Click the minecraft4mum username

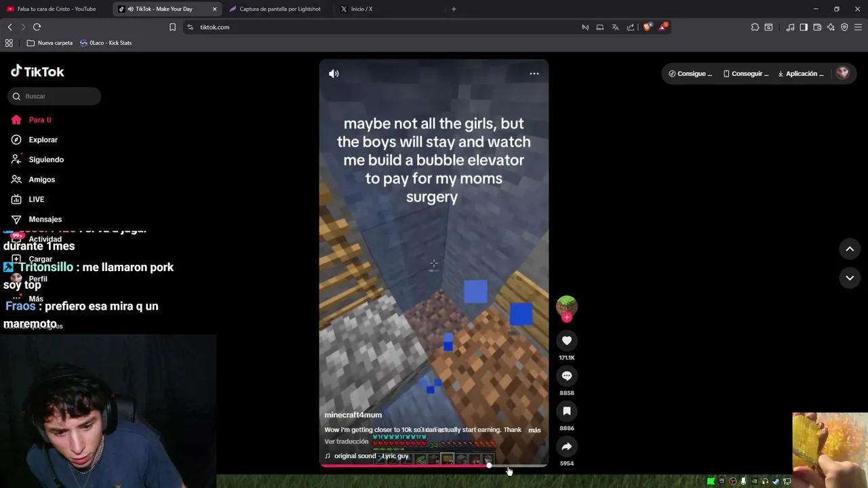(353, 415)
